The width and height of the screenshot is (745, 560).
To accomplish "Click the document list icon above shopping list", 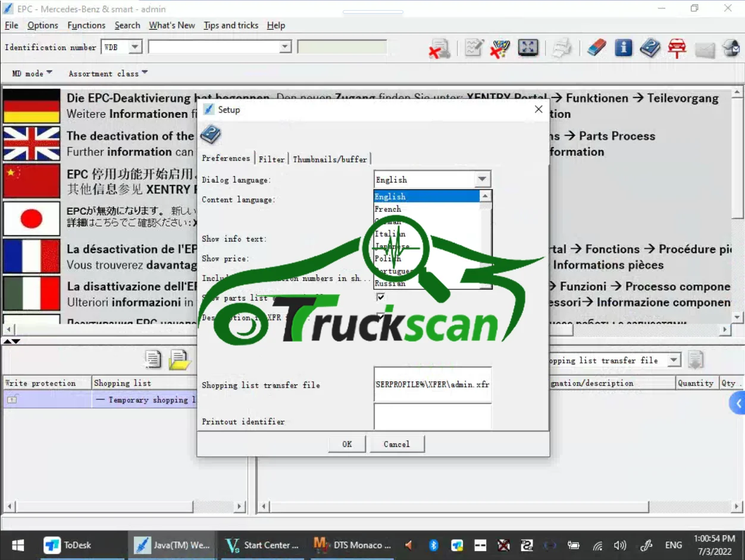I will pos(154,359).
